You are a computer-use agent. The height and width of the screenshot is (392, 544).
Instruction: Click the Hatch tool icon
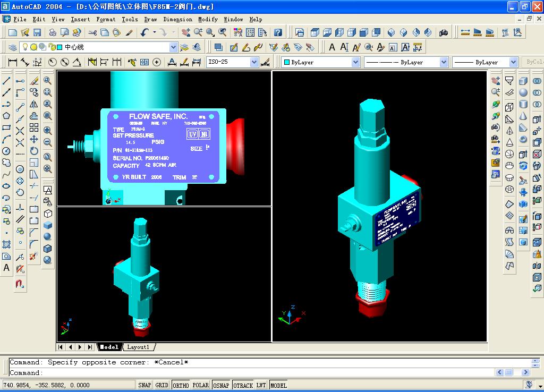tap(6, 244)
